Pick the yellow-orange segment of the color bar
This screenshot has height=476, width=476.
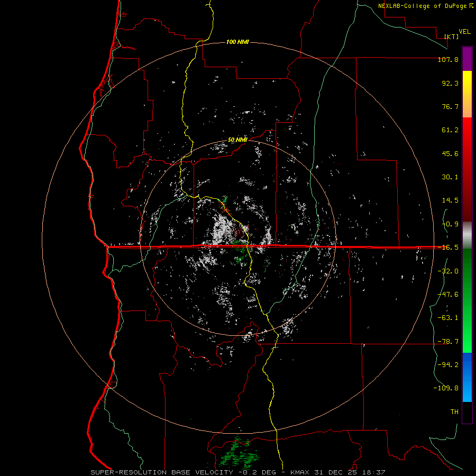pyautogui.click(x=467, y=94)
